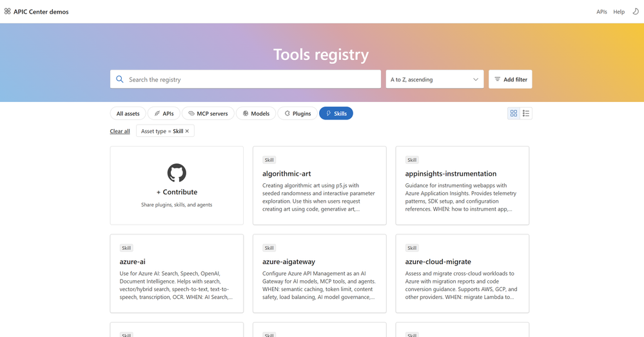Click the search magnifier icon

click(x=119, y=79)
